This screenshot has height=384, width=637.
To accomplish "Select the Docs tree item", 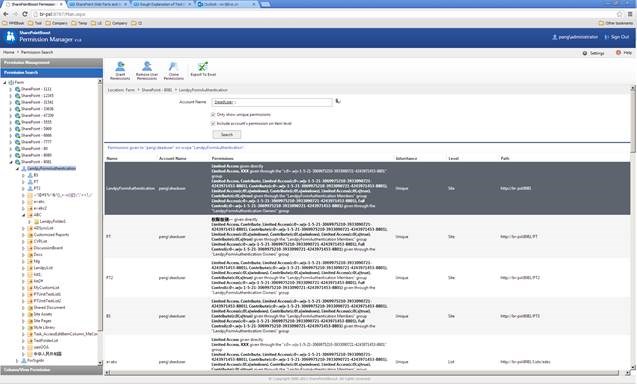I will coord(38,255).
